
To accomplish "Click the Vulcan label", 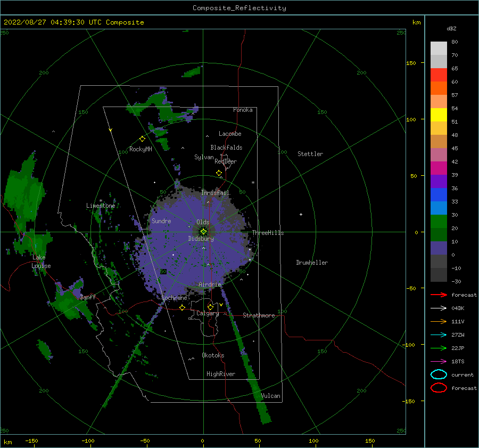I will (271, 396).
